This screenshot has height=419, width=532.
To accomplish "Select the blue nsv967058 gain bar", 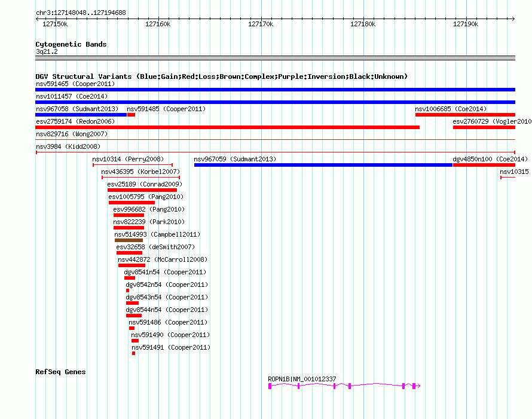I will pyautogui.click(x=81, y=115).
